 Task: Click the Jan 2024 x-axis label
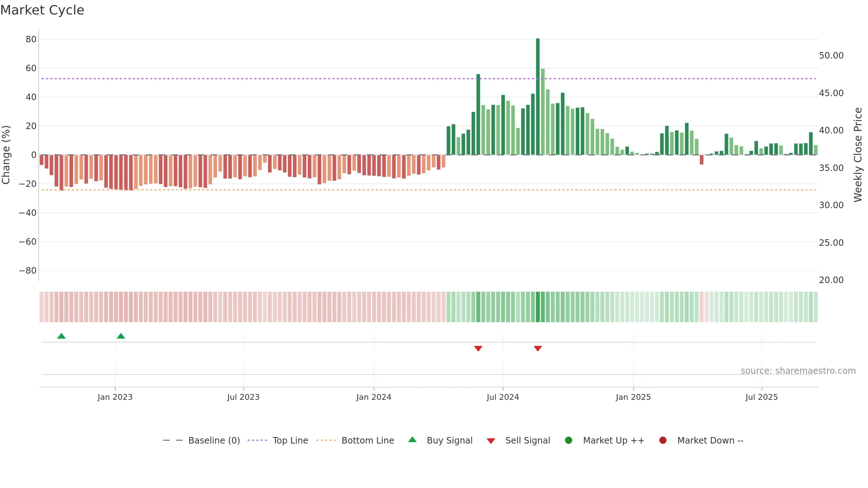point(374,397)
